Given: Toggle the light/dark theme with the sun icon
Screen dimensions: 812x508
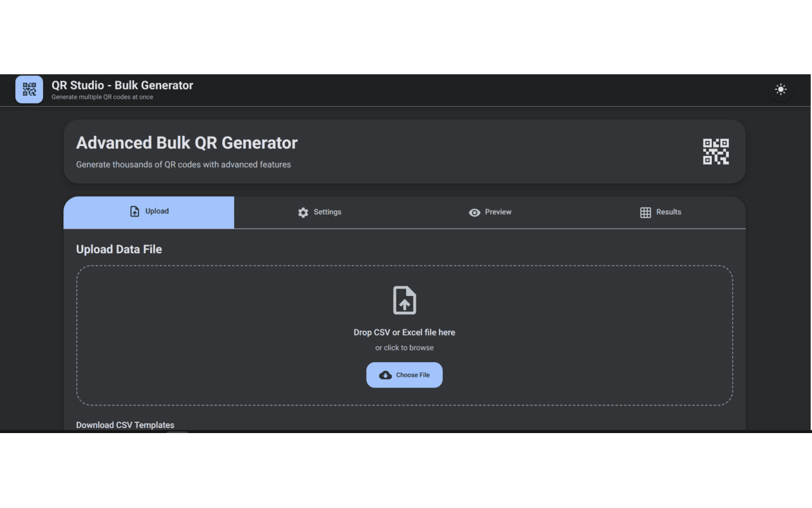Looking at the screenshot, I should click(780, 90).
